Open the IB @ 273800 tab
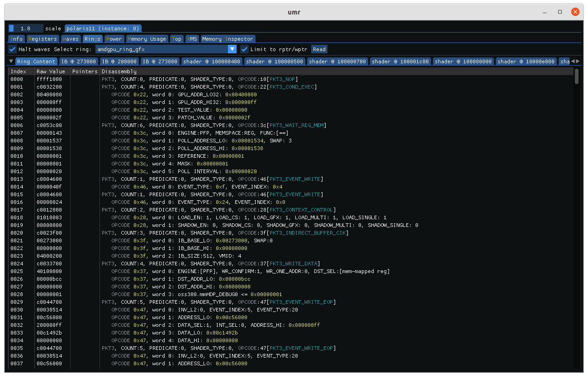The height and width of the screenshot is (377, 588). click(x=160, y=61)
